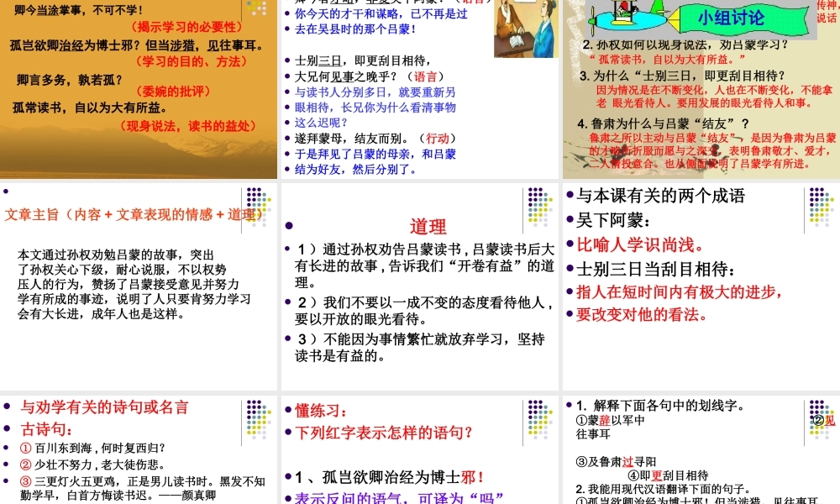Open the slide with the two-men illustration
840x504 pixels.
click(x=419, y=89)
